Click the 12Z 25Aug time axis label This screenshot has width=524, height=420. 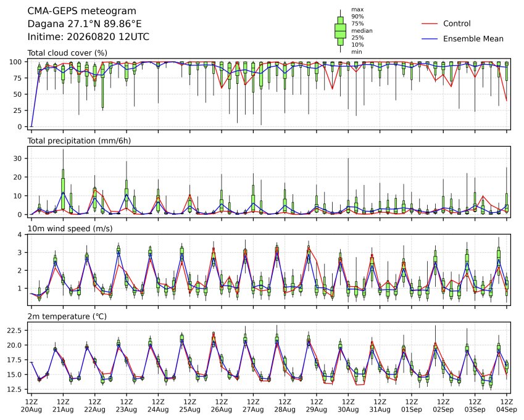(x=190, y=405)
